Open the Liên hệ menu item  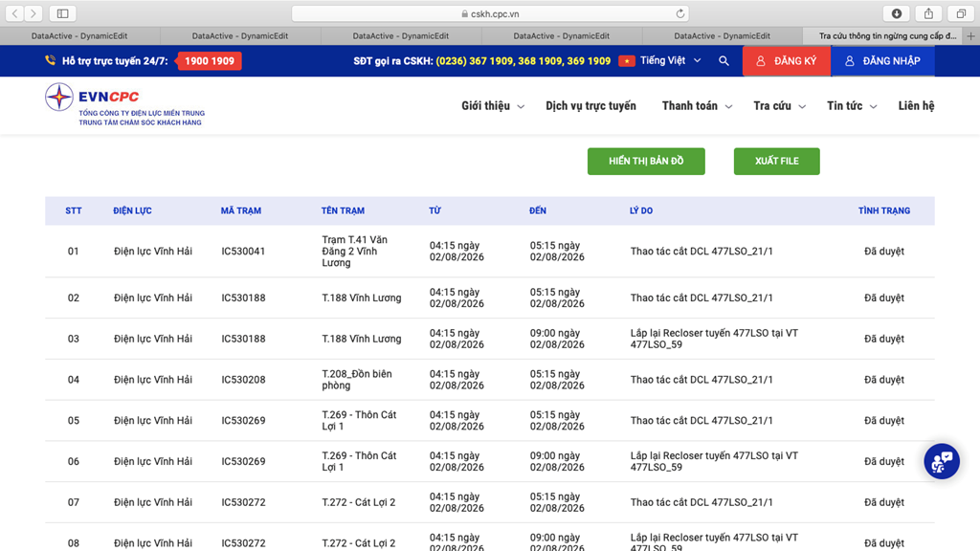tap(916, 105)
